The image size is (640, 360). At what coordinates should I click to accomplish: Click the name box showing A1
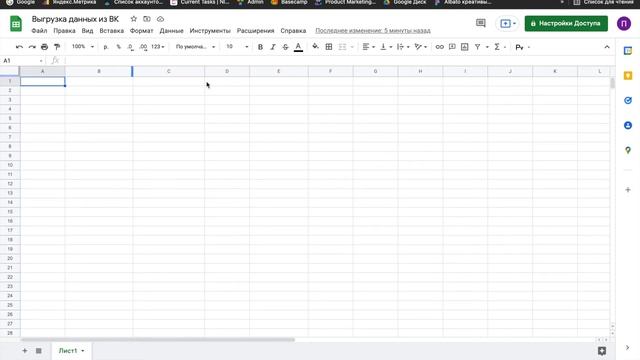22,61
